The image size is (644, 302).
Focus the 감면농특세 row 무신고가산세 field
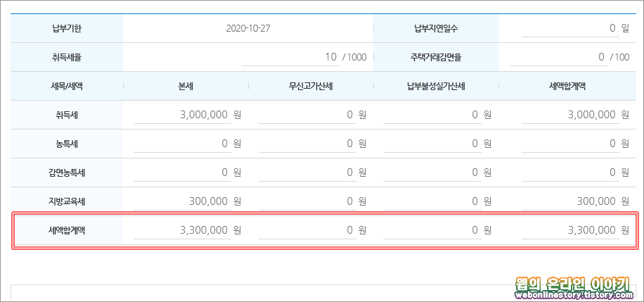click(307, 172)
